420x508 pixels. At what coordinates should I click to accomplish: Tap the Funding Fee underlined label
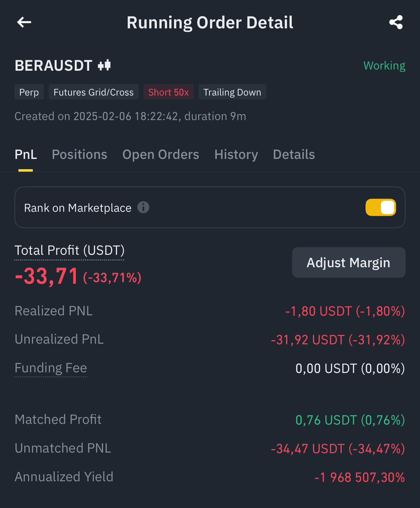(51, 368)
